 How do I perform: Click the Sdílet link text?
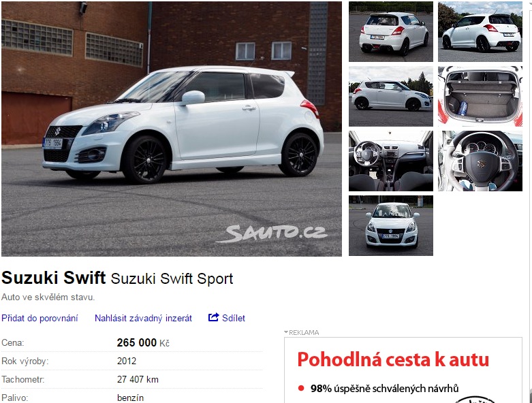pos(234,318)
